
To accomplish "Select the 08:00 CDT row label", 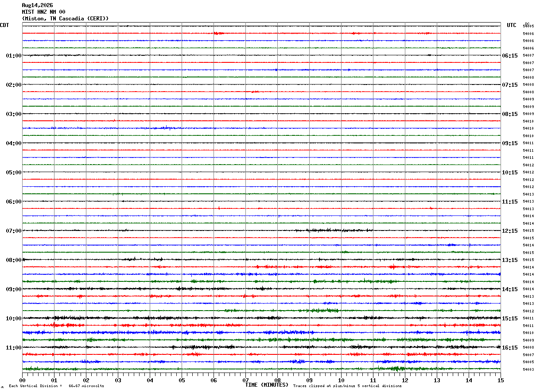I will click(14, 260).
